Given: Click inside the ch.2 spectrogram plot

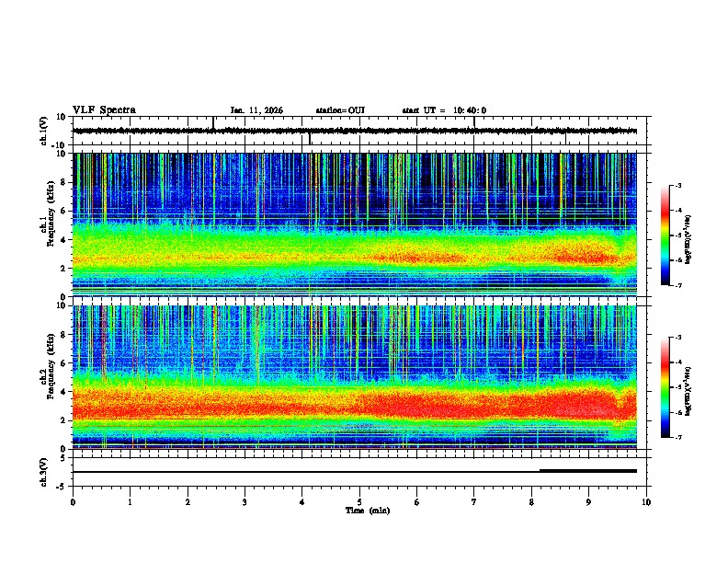Looking at the screenshot, I should pos(355,377).
